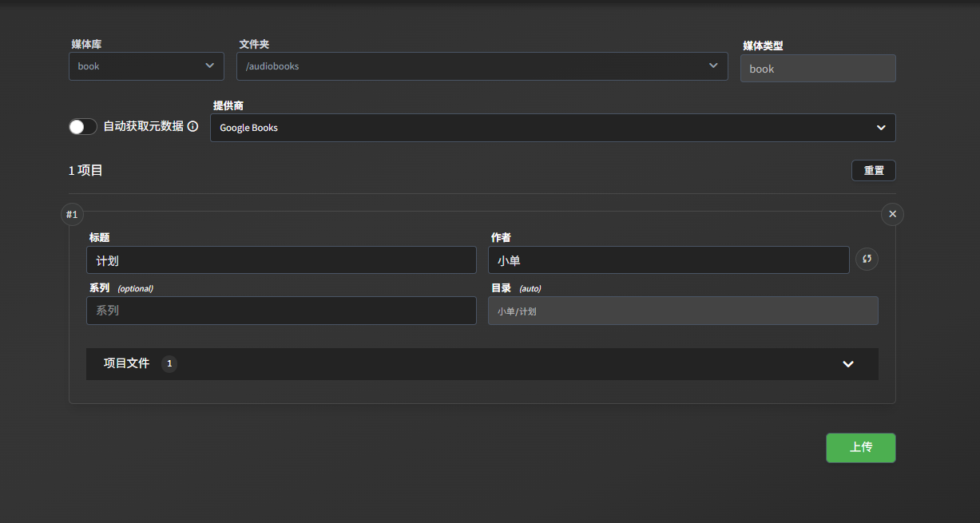
Task: Click the 标题 field containing 计划
Action: click(281, 260)
